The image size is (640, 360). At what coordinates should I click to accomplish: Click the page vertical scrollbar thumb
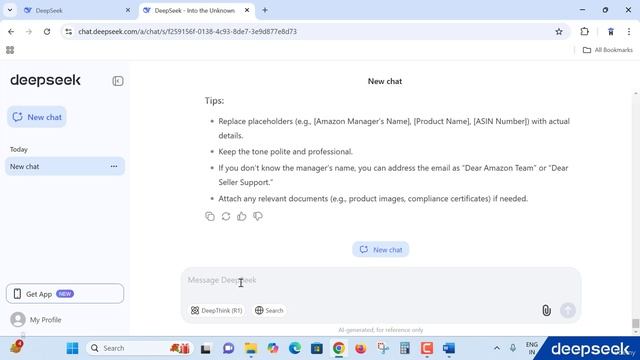click(x=636, y=323)
